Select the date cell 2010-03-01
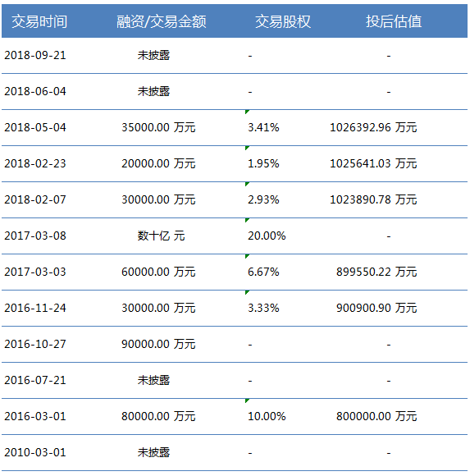470x476 pixels. [35, 453]
